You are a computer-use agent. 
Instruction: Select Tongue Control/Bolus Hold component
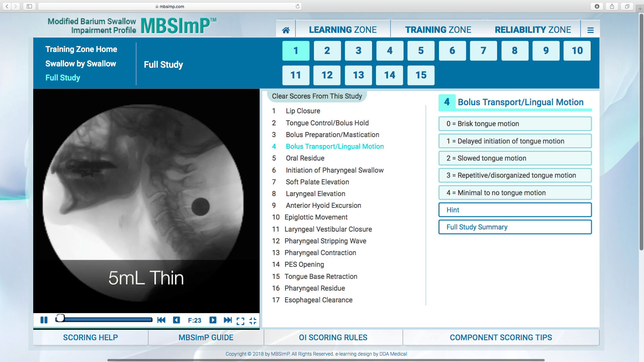pyautogui.click(x=327, y=123)
